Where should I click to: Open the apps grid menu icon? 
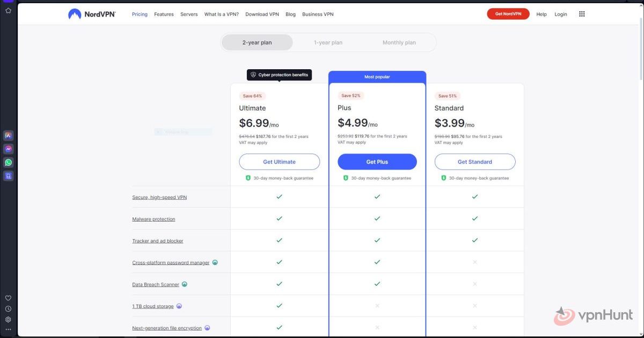click(x=582, y=14)
